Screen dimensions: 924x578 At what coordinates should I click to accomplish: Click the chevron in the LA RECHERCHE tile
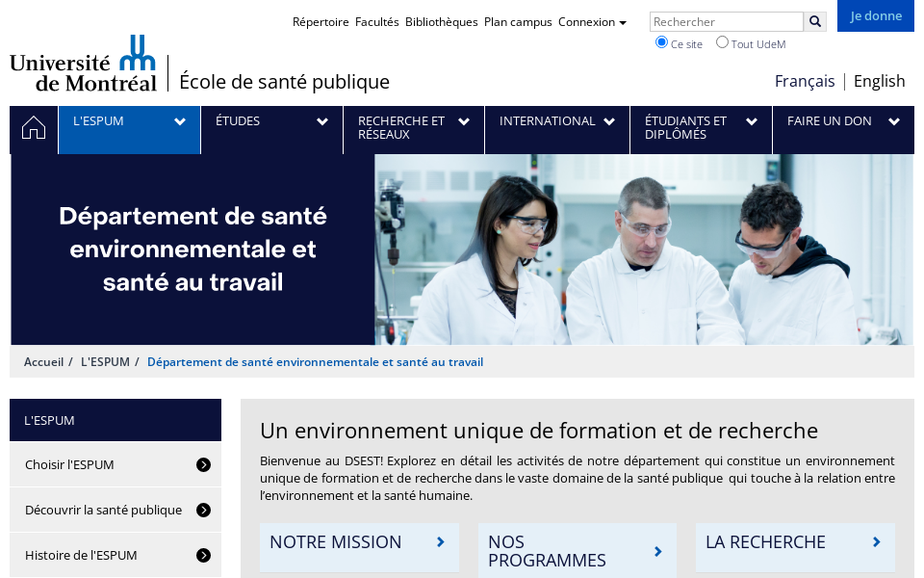[875, 541]
